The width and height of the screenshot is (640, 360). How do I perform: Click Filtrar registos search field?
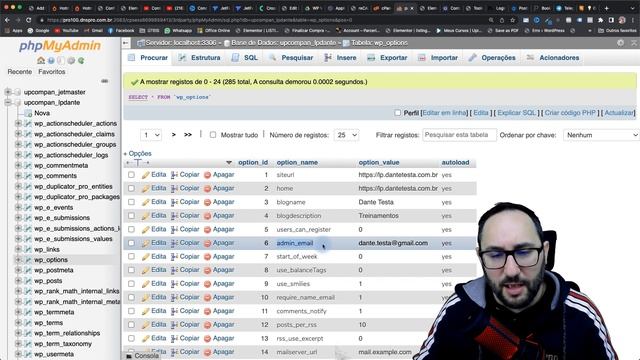pos(459,135)
